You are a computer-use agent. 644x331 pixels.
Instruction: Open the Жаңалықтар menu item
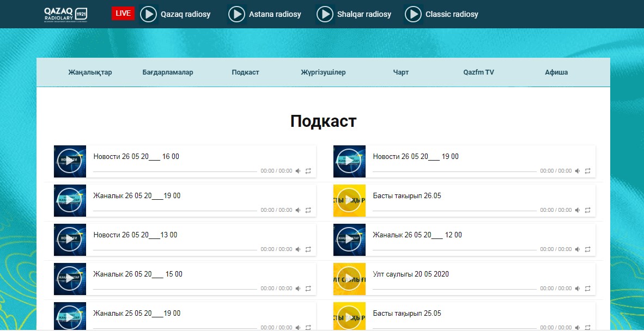(90, 72)
